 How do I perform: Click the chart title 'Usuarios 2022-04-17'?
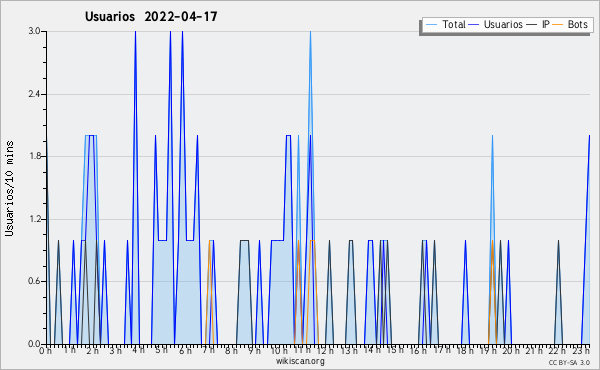pos(151,17)
